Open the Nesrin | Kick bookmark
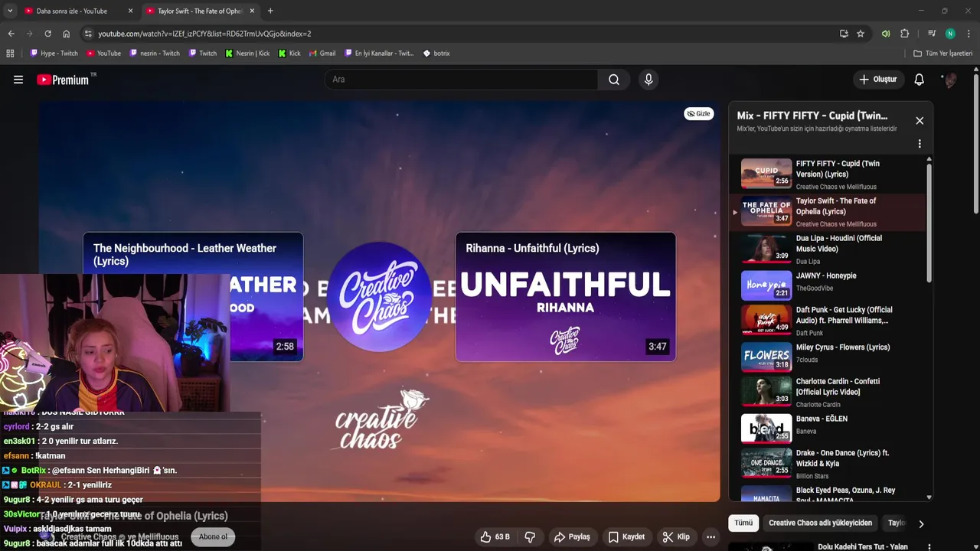Image resolution: width=980 pixels, height=551 pixels. point(247,54)
